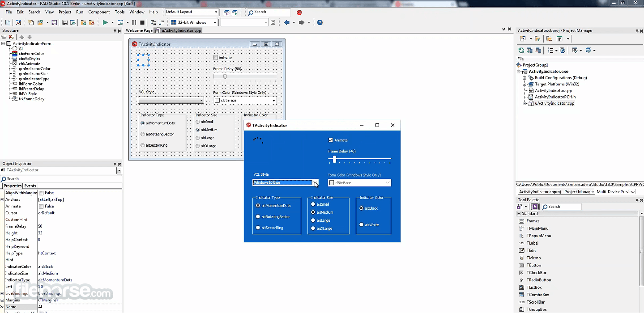
Task: Select ActivityIndicator.cpp in Project Manager
Action: pos(553,90)
